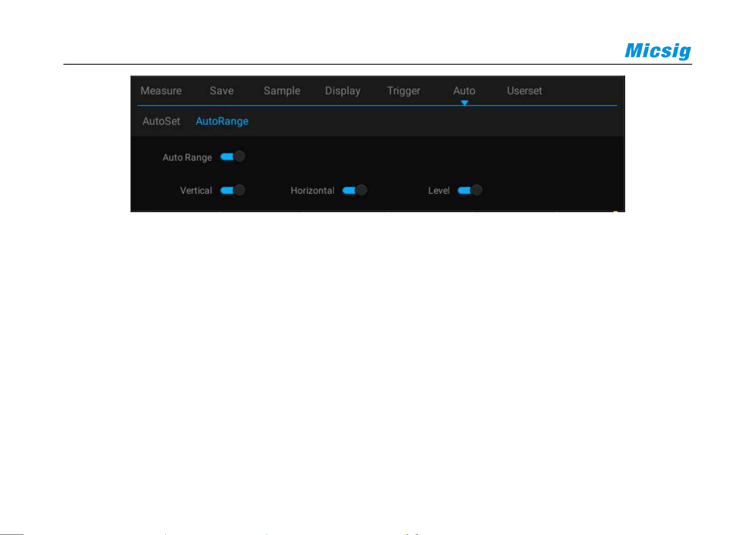Open the Measure menu tab
This screenshot has height=535, width=756.
(x=161, y=91)
